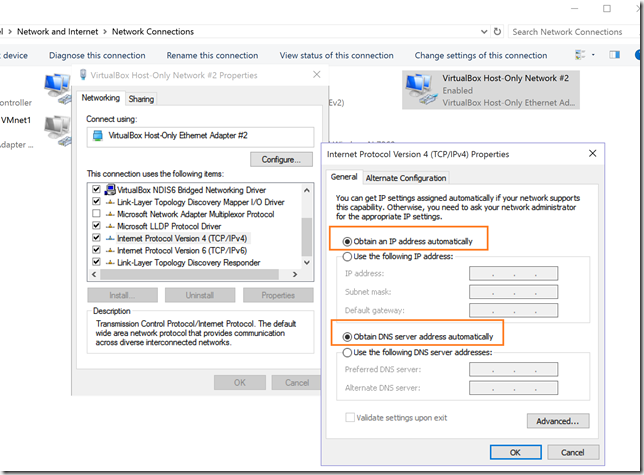Select Obtain an IP address automatically
This screenshot has width=644, height=475.
click(347, 241)
